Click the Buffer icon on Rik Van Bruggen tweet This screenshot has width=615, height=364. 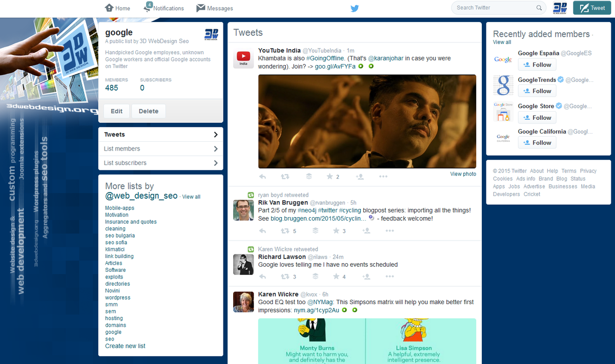pos(316,231)
